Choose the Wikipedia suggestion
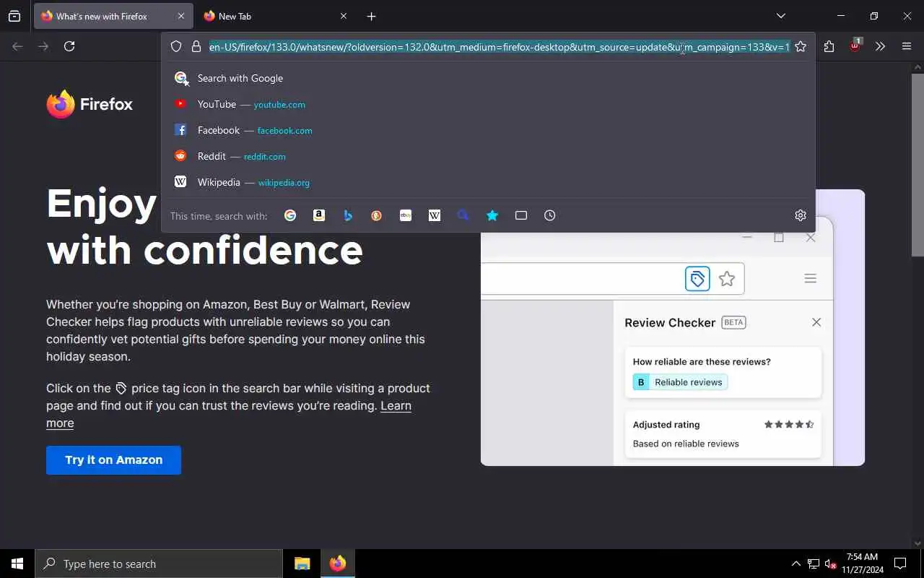 pos(488,182)
